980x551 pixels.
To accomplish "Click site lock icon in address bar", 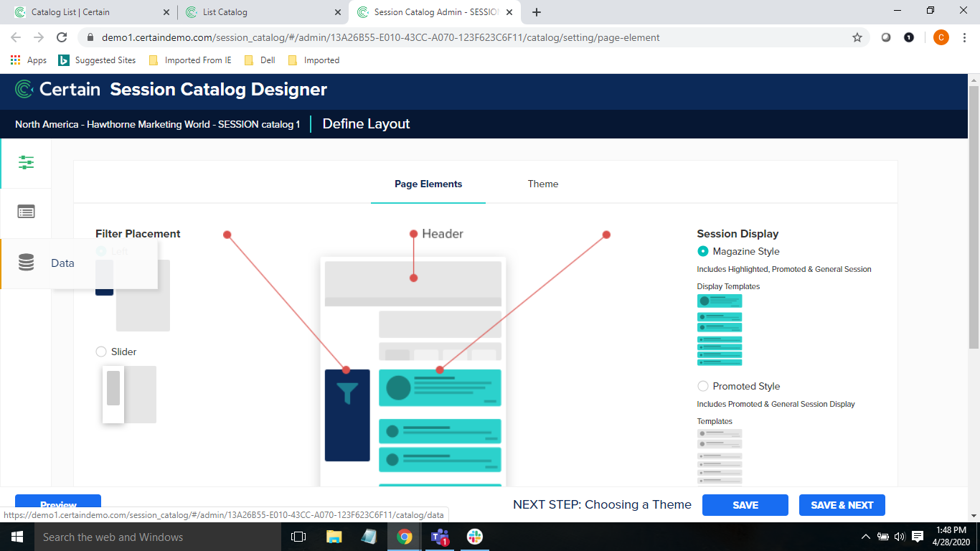I will click(90, 37).
